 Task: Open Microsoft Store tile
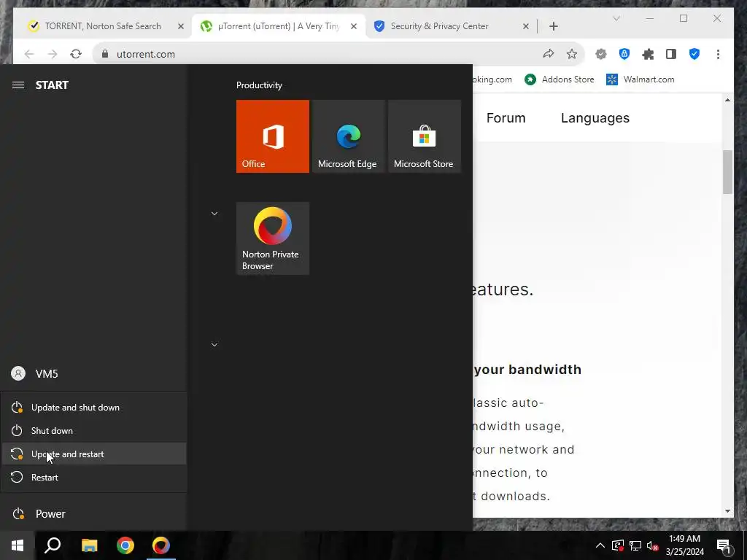pos(425,136)
